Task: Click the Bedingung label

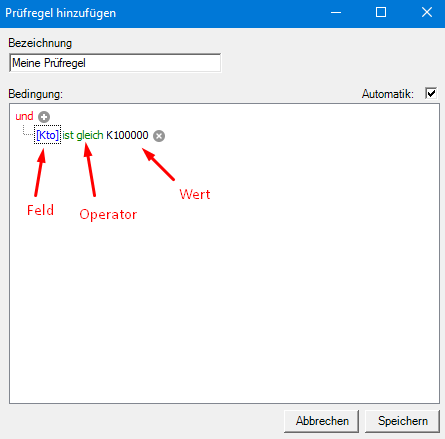Action: click(x=35, y=94)
